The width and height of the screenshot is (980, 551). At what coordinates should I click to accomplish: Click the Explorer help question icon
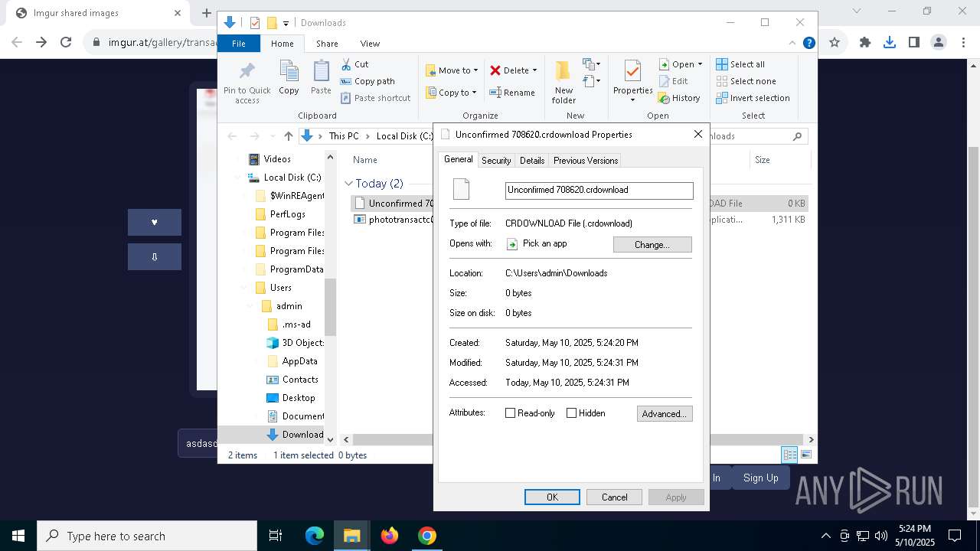click(x=808, y=44)
